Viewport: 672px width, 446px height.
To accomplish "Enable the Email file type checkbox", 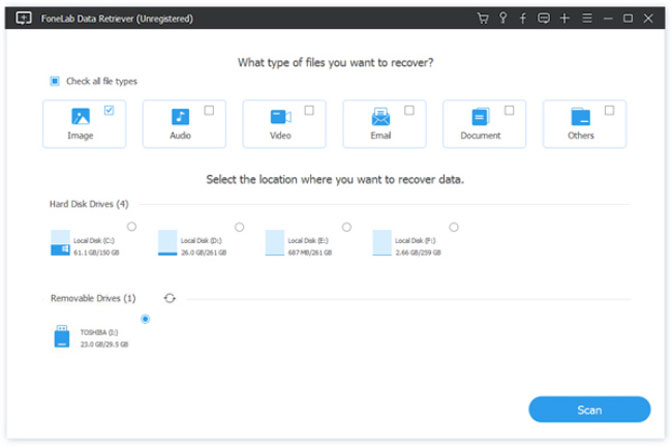I will pyautogui.click(x=409, y=111).
